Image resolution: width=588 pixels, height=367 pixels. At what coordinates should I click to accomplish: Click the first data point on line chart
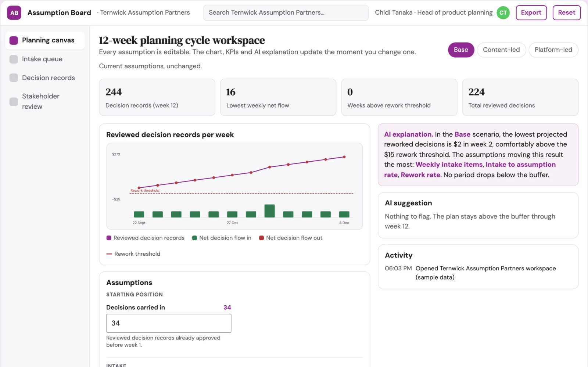[139, 188]
